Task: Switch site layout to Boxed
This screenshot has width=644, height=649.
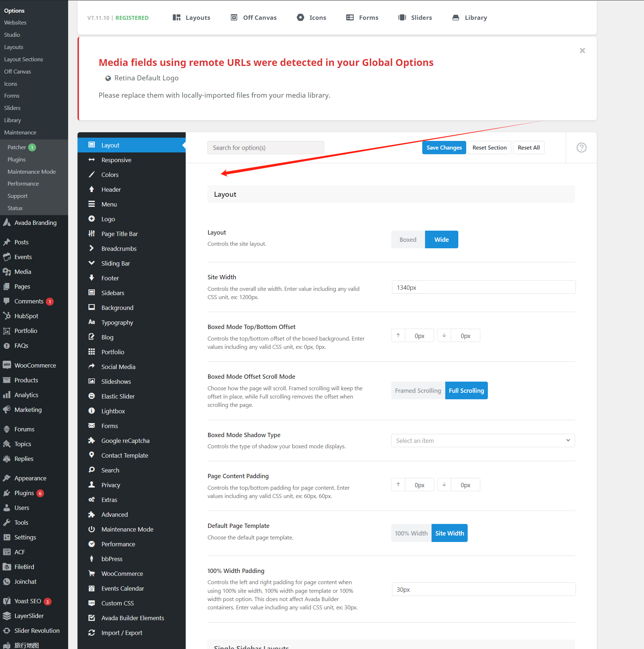Action: [408, 240]
